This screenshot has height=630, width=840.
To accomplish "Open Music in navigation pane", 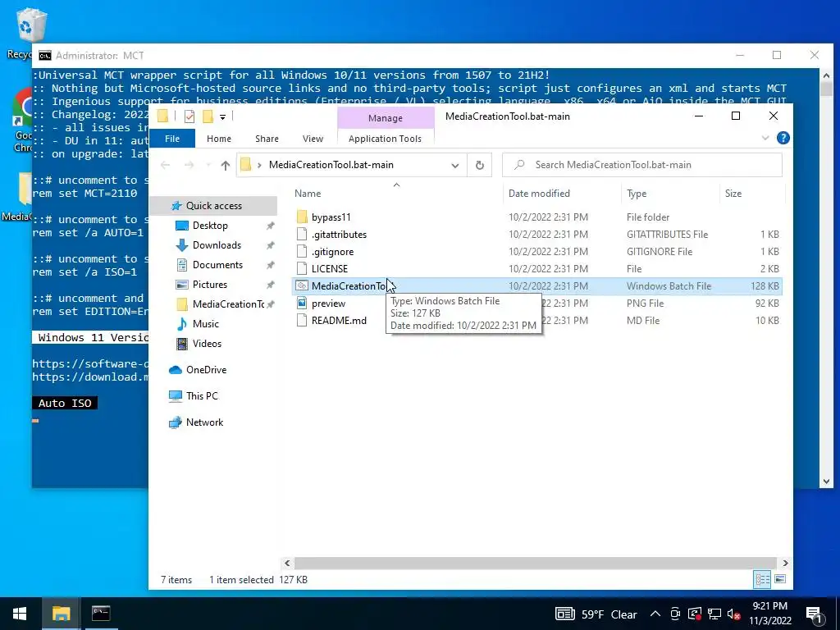I will point(206,324).
